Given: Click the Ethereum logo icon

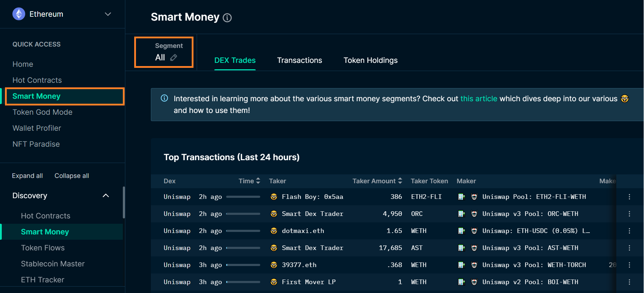Looking at the screenshot, I should (19, 14).
